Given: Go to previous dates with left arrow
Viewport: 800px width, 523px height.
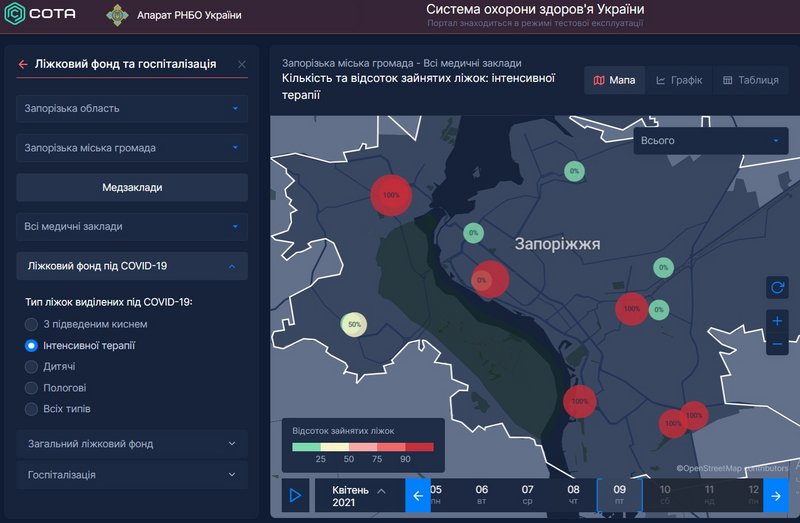Looking at the screenshot, I should 418,495.
